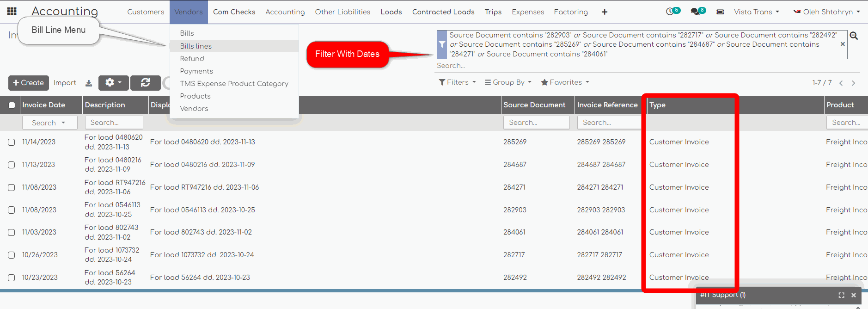Check the row dated 10/26/2023

click(x=12, y=255)
